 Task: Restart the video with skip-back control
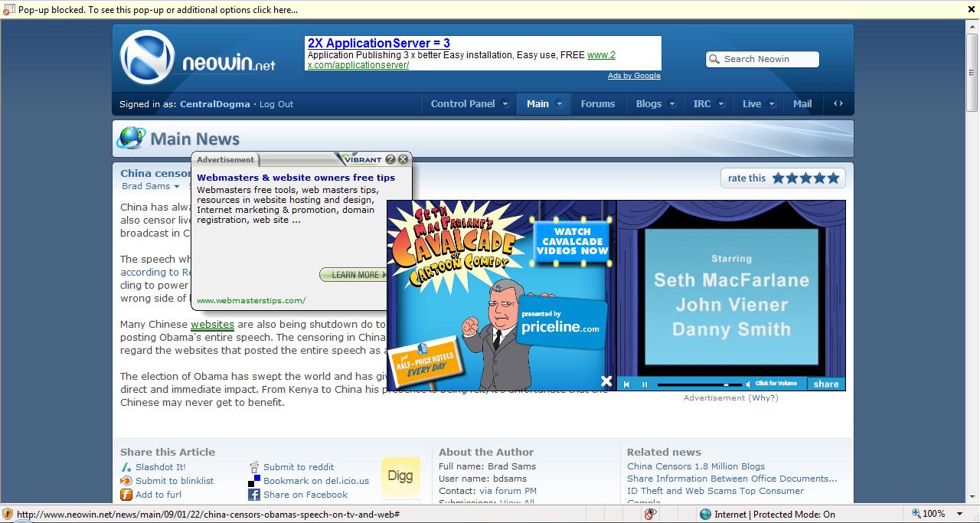click(x=627, y=384)
